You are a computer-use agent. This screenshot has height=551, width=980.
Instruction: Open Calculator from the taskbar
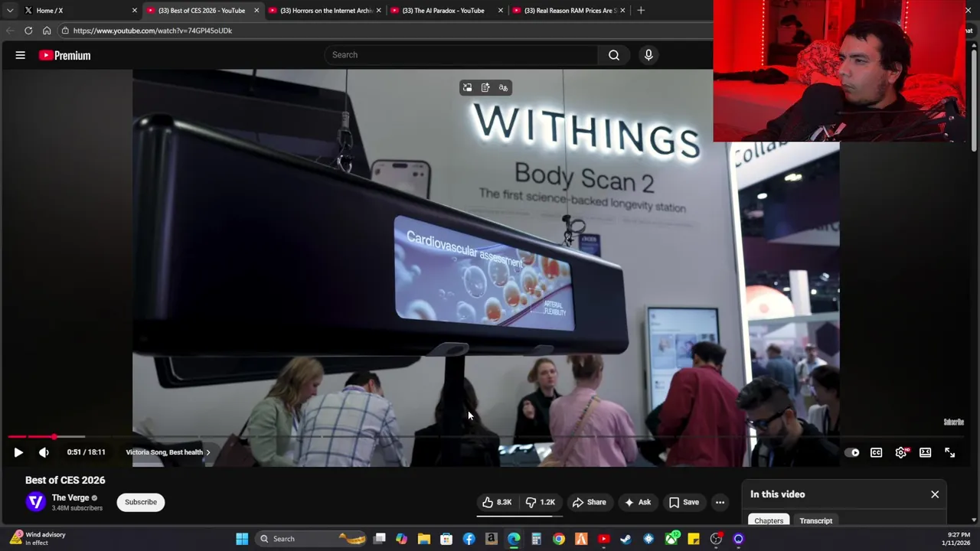tap(536, 539)
